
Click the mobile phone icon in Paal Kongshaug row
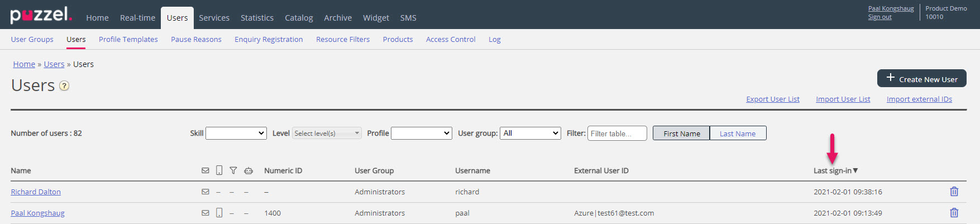tap(219, 213)
